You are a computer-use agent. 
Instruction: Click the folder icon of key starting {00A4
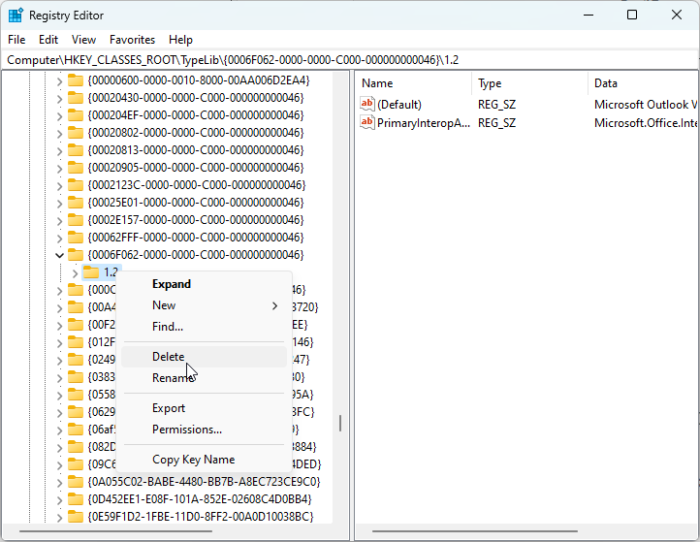[x=75, y=307]
